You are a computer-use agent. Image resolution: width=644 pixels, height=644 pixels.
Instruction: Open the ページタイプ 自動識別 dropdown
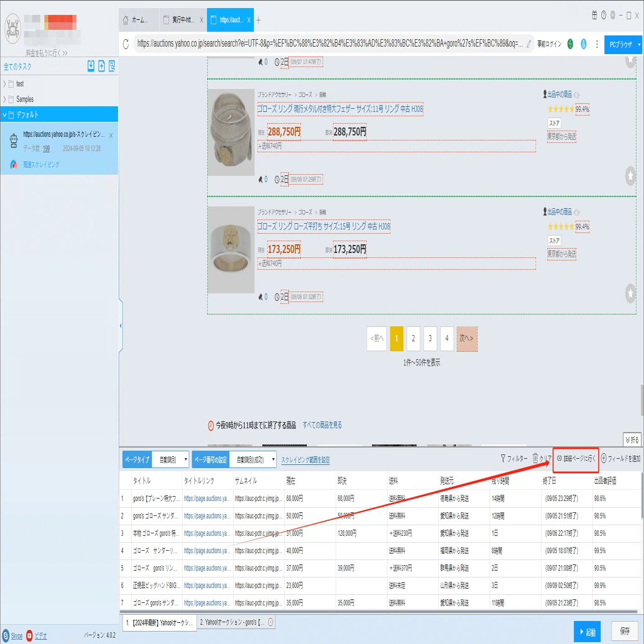click(170, 459)
